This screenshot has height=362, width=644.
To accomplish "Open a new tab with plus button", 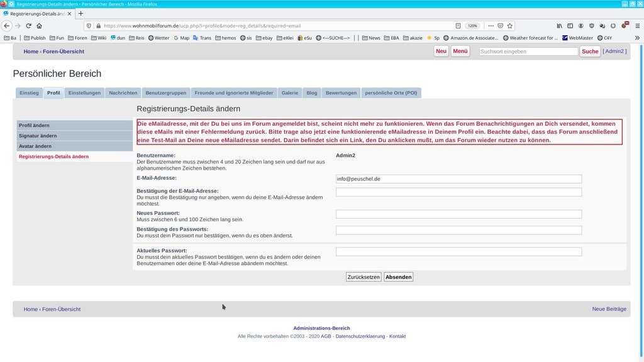I will pyautogui.click(x=80, y=14).
